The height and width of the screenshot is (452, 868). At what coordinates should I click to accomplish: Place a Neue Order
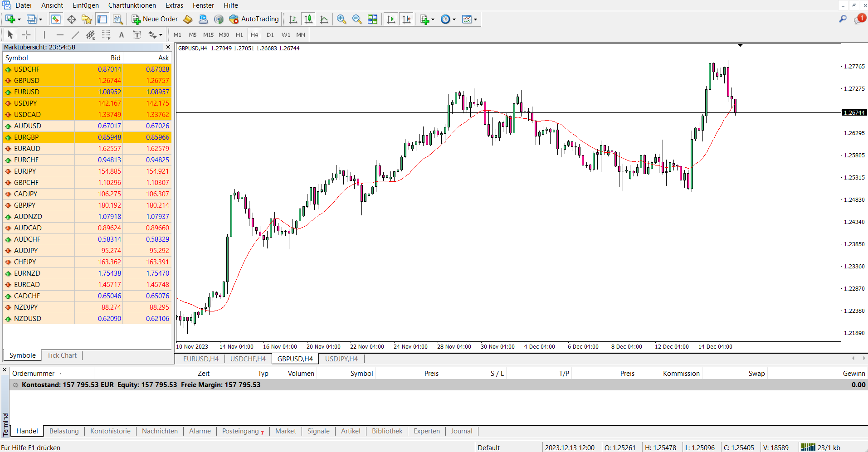(154, 19)
